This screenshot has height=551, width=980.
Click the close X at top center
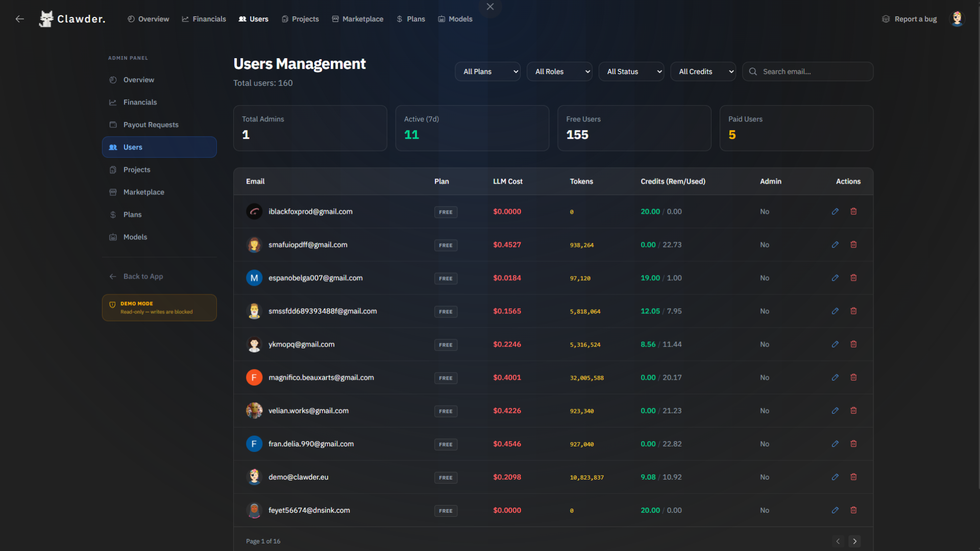490,7
